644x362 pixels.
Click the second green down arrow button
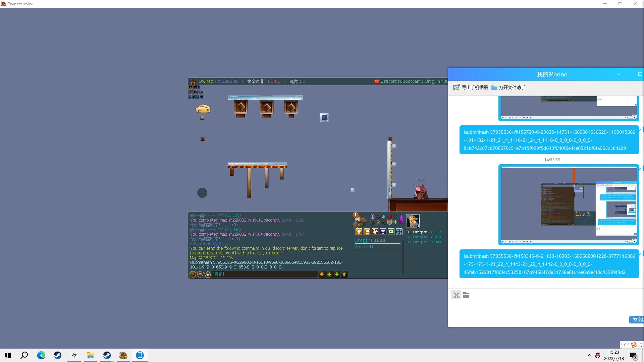[337, 274]
